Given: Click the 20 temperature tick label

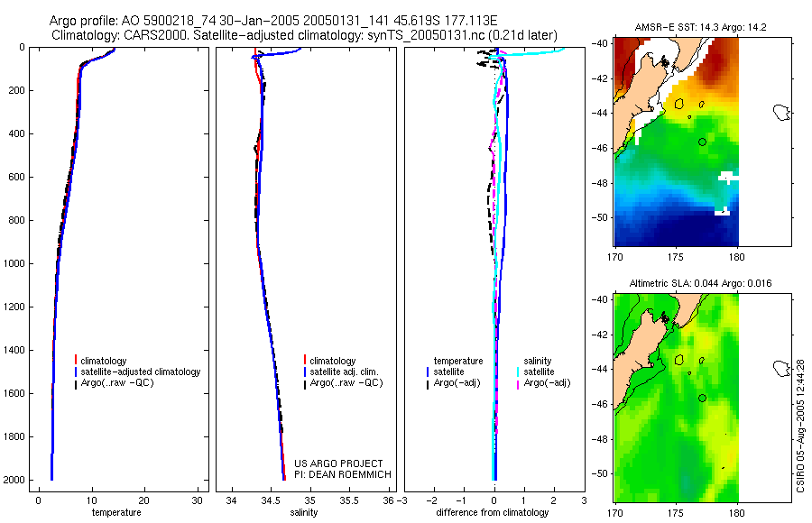Looking at the screenshot, I should click(x=144, y=500).
